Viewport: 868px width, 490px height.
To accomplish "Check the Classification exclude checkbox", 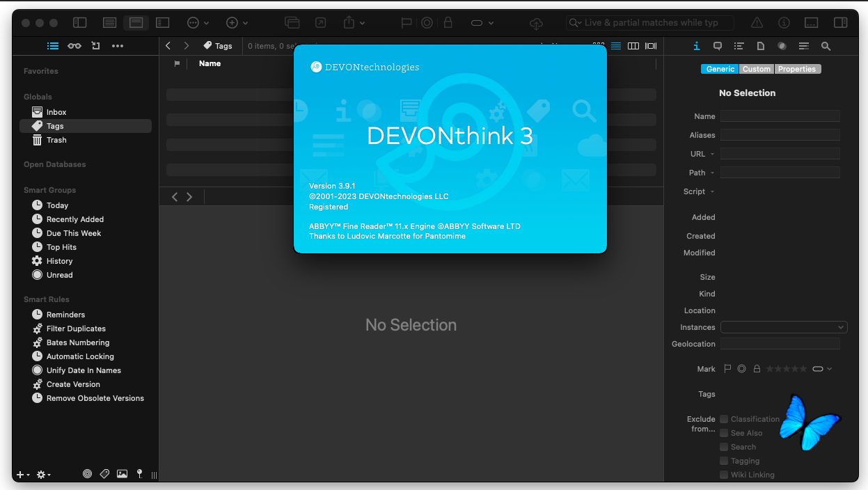I will [724, 419].
